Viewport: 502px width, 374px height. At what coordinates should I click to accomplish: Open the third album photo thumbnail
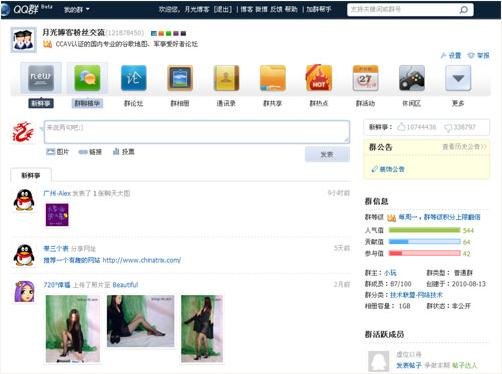[202, 329]
